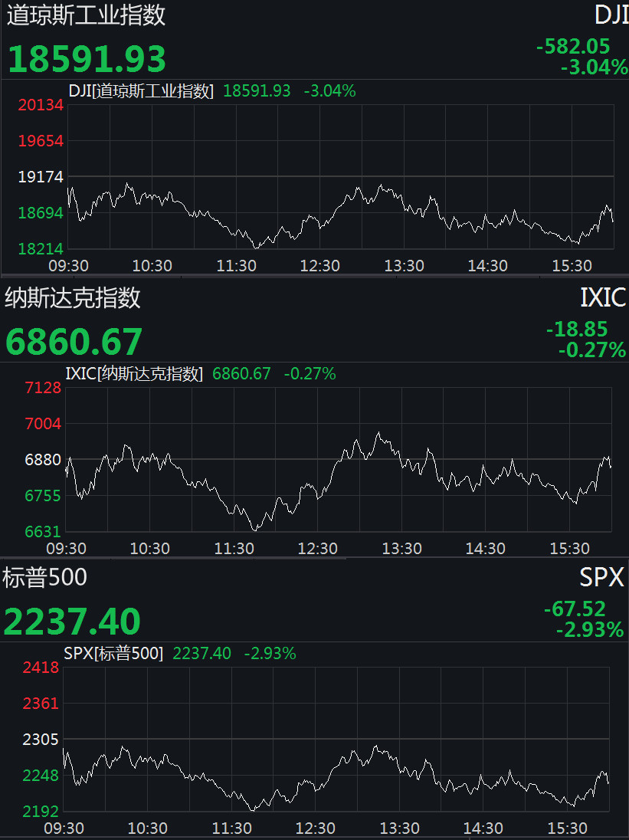629x840 pixels.
Task: Click the -18.85 point change value
Action: tap(577, 330)
